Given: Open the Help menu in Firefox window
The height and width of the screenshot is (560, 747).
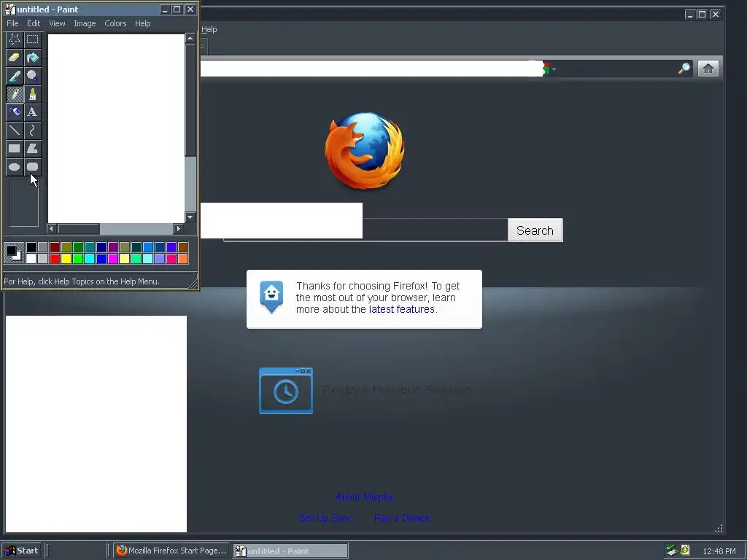Looking at the screenshot, I should (209, 29).
